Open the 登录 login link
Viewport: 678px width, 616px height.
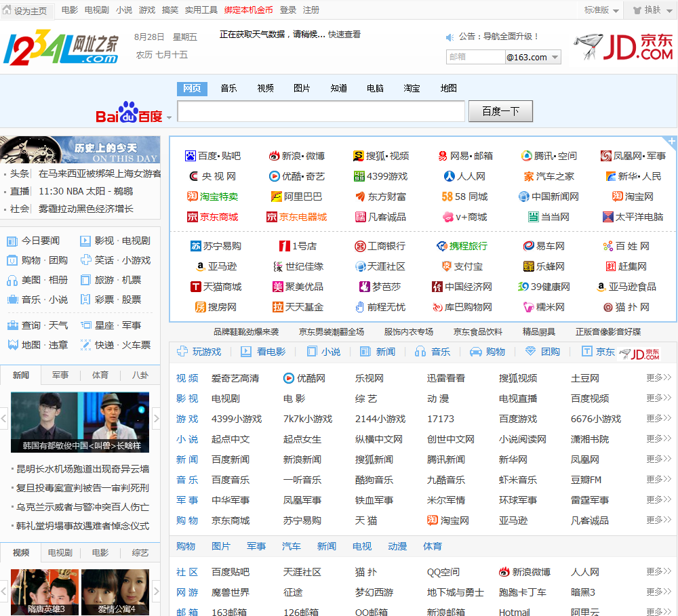(x=288, y=10)
